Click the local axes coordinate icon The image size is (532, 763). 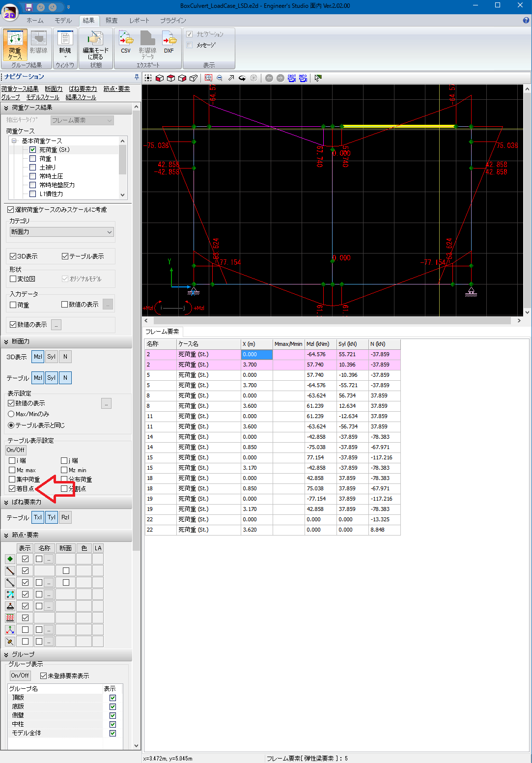click(10, 630)
